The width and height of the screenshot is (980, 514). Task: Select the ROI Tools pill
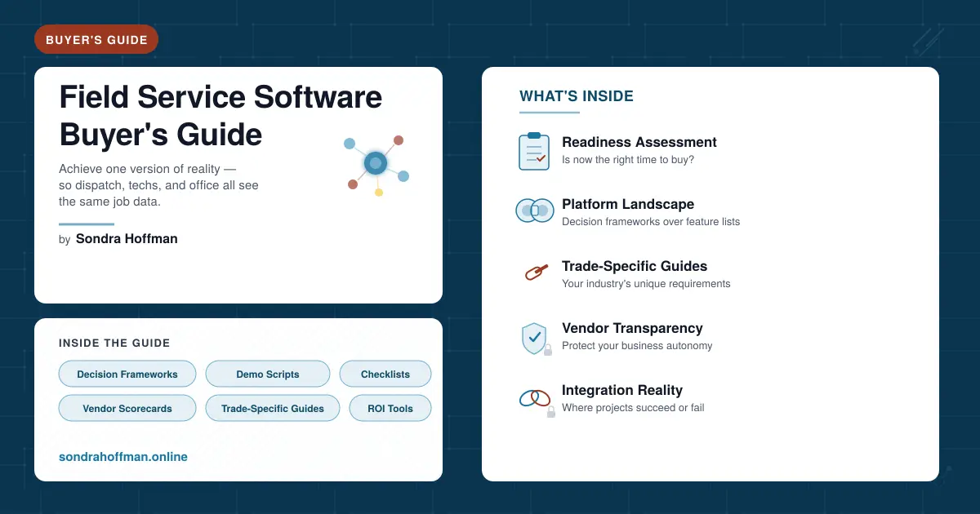(x=390, y=408)
